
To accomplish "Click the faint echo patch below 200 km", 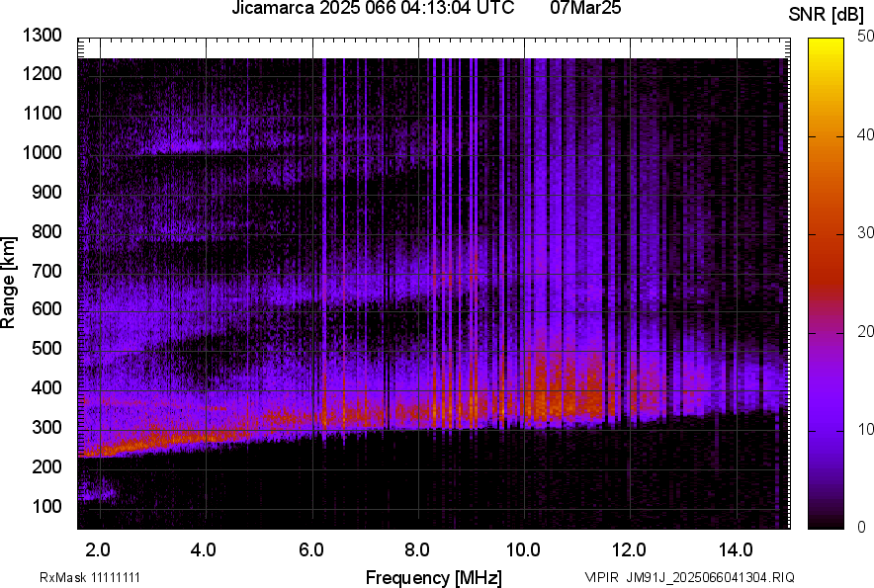I will point(97,489).
